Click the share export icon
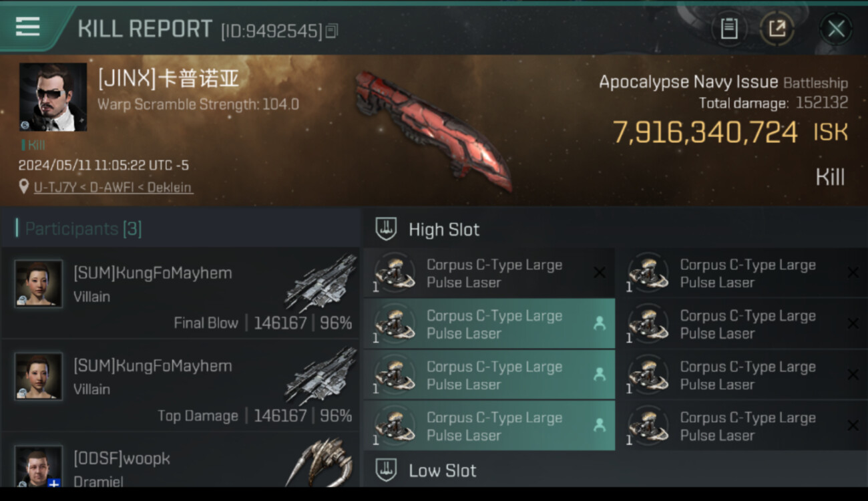This screenshot has width=868, height=501. tap(777, 29)
